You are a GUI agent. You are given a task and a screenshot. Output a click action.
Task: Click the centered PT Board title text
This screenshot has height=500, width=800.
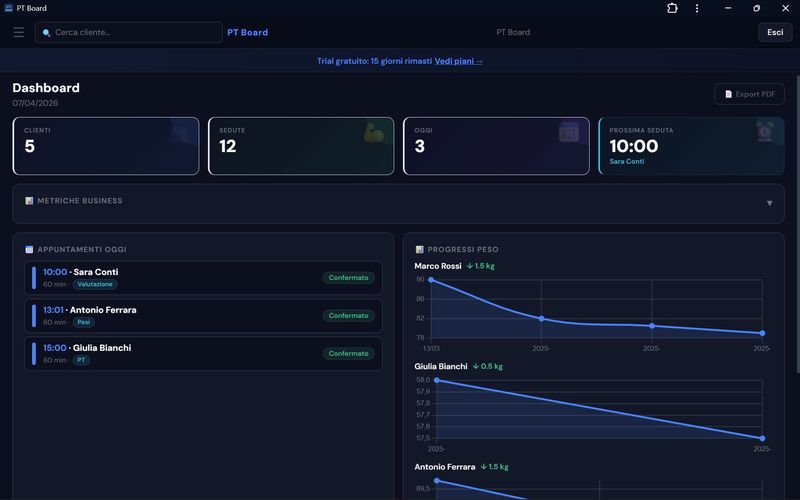click(x=513, y=32)
